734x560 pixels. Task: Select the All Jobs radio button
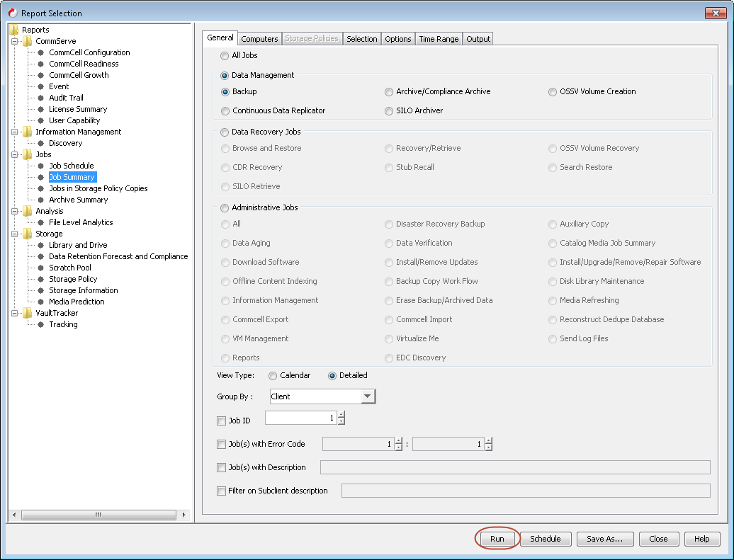pos(225,56)
